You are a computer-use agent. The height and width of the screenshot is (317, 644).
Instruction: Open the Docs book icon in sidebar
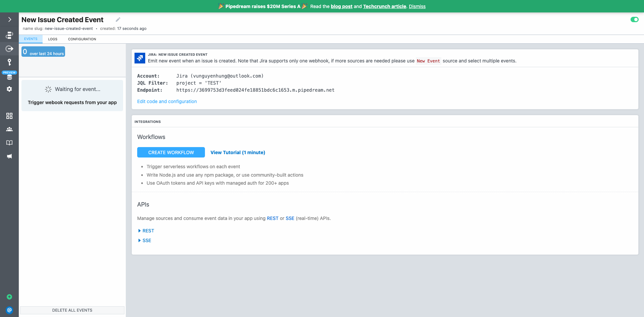point(9,143)
